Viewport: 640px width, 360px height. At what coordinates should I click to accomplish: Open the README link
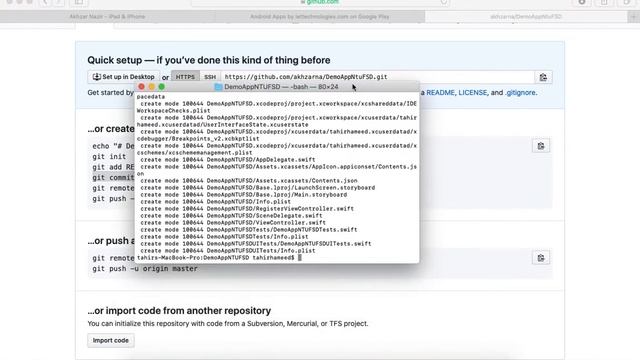(440, 93)
